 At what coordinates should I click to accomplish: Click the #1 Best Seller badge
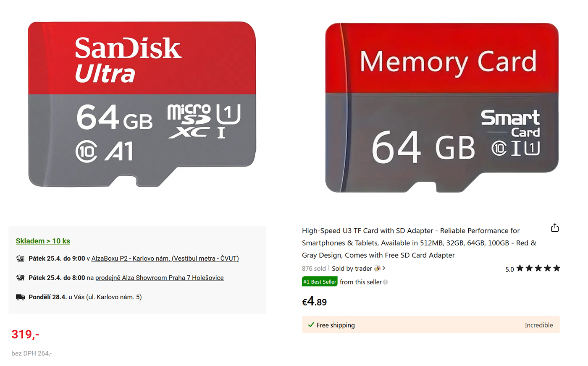click(x=320, y=282)
